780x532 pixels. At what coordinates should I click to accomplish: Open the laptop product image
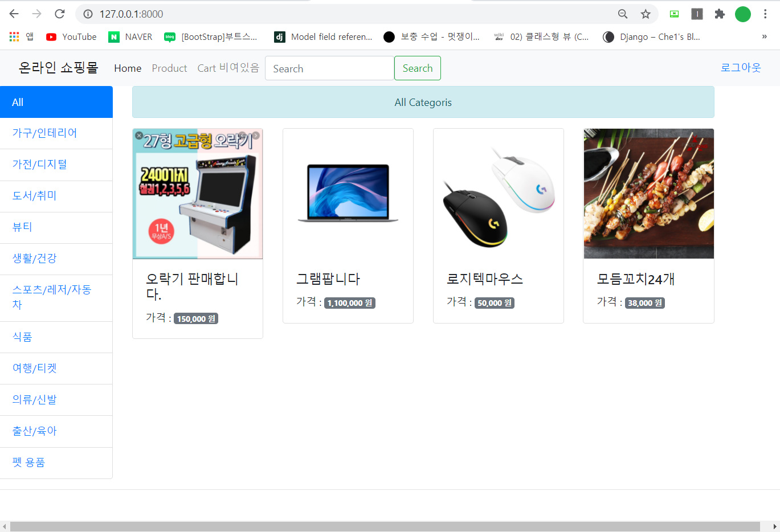tap(348, 194)
